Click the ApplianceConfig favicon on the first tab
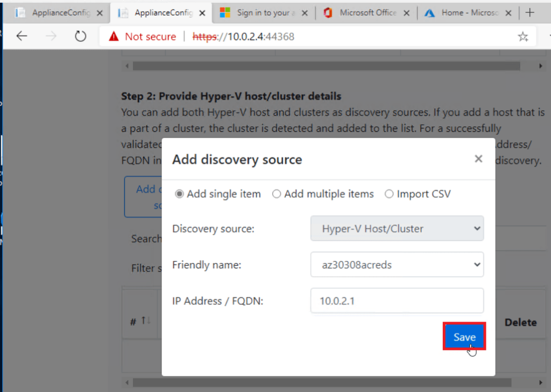Viewport: 551px width, 392px height. pyautogui.click(x=19, y=12)
